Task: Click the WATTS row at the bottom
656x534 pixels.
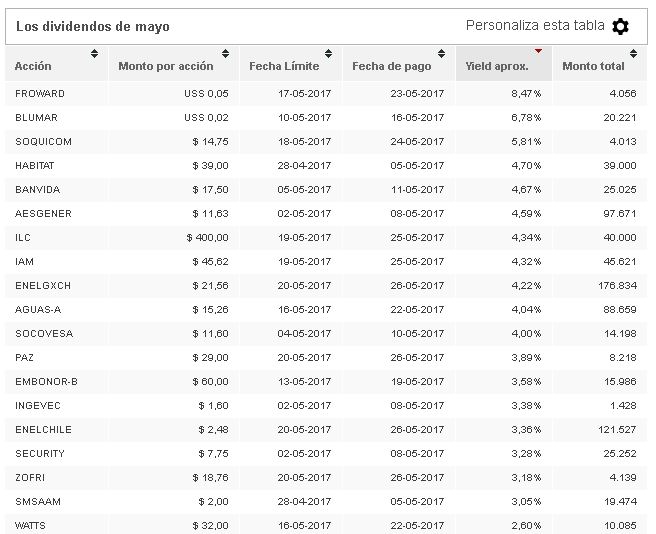Action: click(326, 526)
